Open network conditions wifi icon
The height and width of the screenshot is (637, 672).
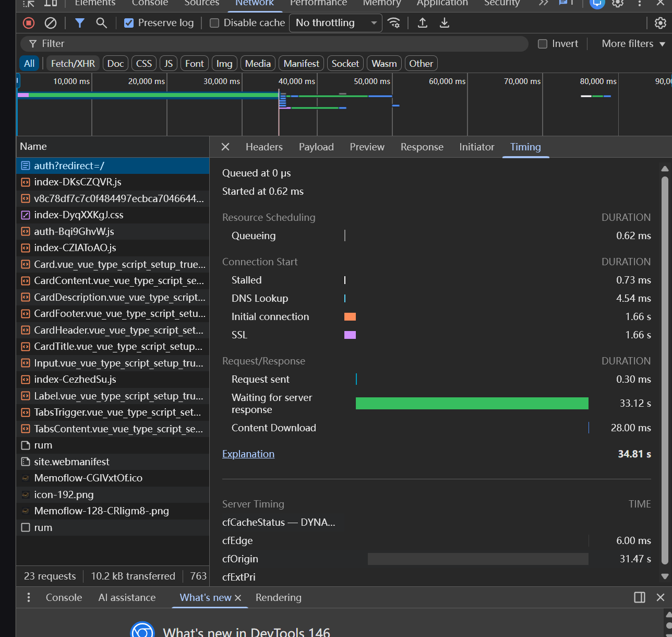[x=394, y=23]
